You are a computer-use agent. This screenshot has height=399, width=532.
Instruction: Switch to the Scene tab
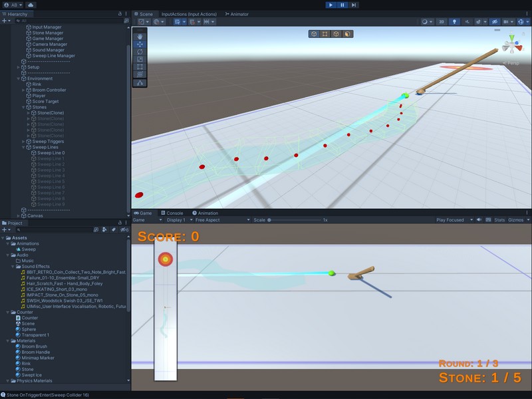pos(143,14)
